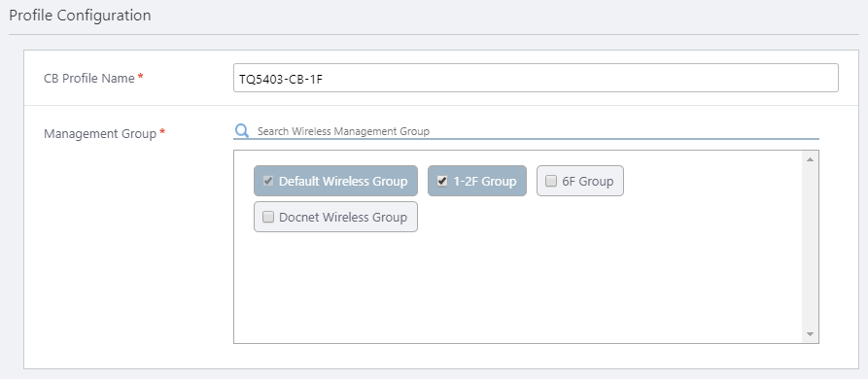Click the red asterisk beside Management Group
Viewport: 868px width, 379px height.
coord(162,132)
